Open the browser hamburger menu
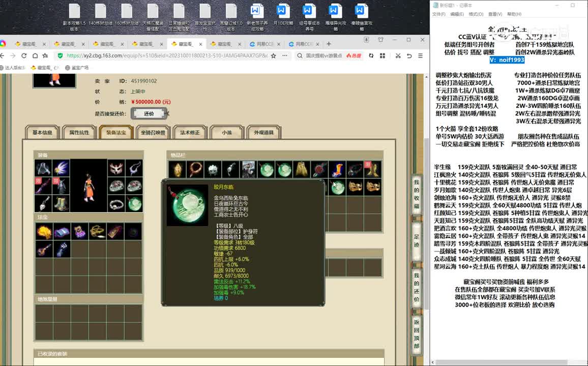588x366 pixels. (420, 55)
